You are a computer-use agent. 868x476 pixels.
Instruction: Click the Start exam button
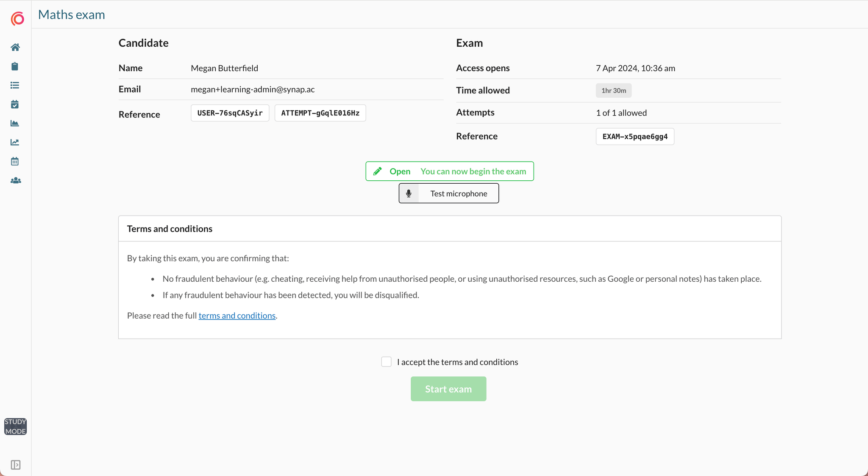[448, 389]
